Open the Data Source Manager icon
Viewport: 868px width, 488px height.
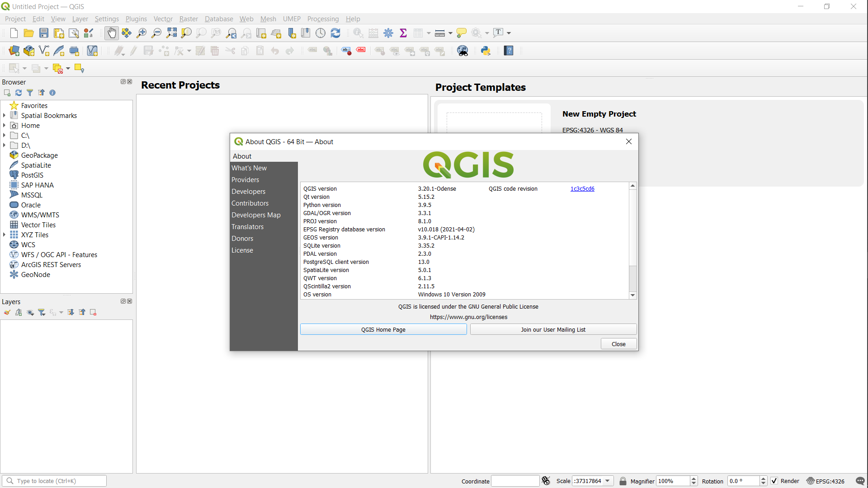[x=14, y=51]
